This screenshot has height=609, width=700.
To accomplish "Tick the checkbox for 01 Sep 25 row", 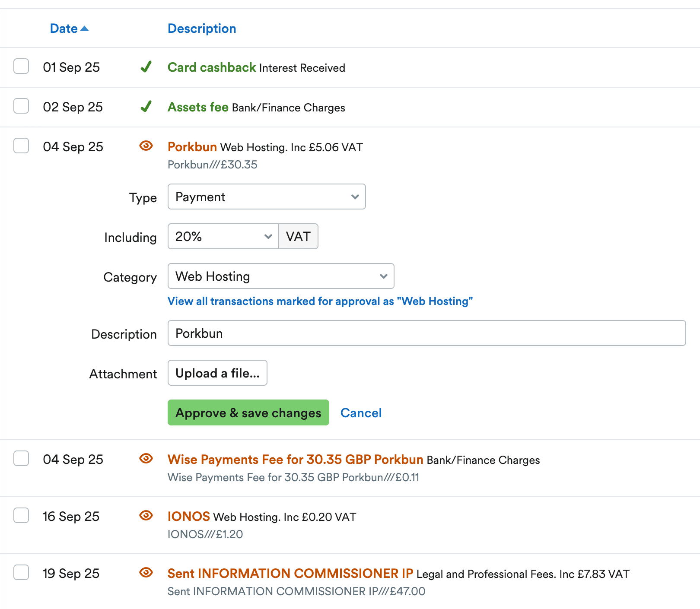I will pyautogui.click(x=21, y=67).
